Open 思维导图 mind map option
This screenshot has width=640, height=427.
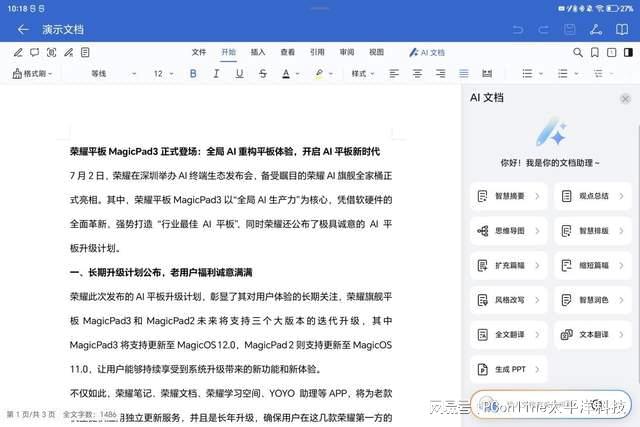(x=509, y=231)
